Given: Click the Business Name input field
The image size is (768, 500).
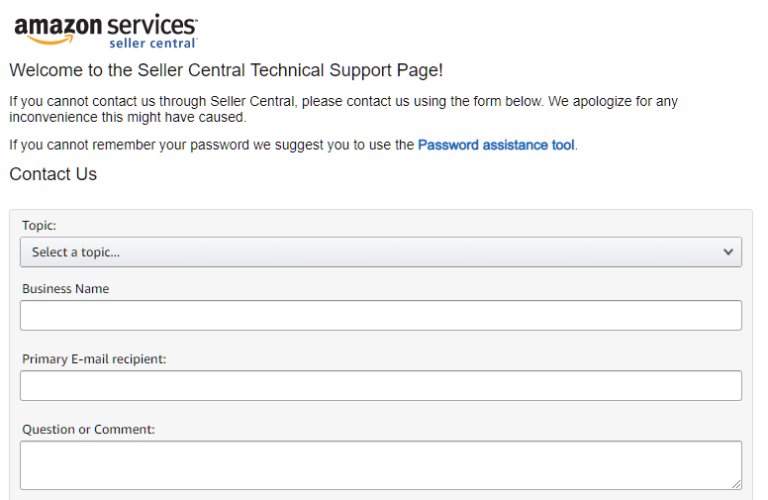Looking at the screenshot, I should pyautogui.click(x=381, y=315).
